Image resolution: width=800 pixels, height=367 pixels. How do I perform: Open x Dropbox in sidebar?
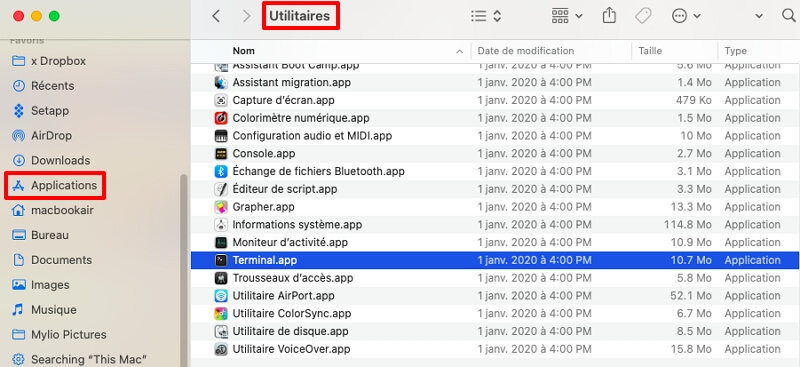pos(48,61)
